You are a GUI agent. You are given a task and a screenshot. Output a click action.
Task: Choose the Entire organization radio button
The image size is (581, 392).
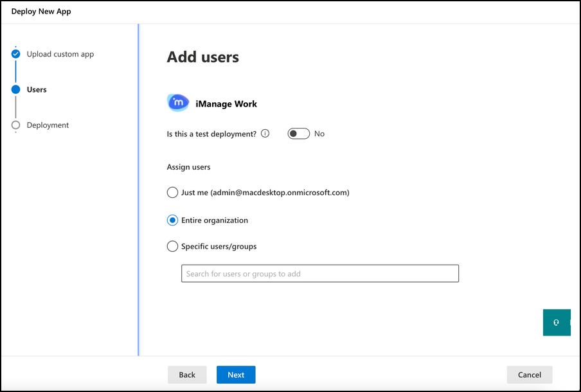point(172,220)
